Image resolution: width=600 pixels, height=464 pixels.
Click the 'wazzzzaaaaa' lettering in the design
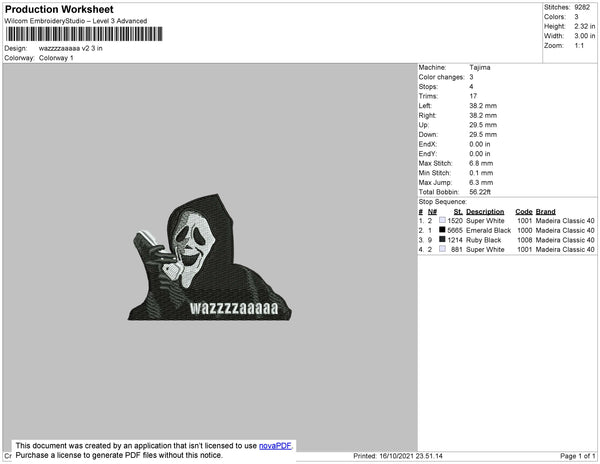coord(234,308)
